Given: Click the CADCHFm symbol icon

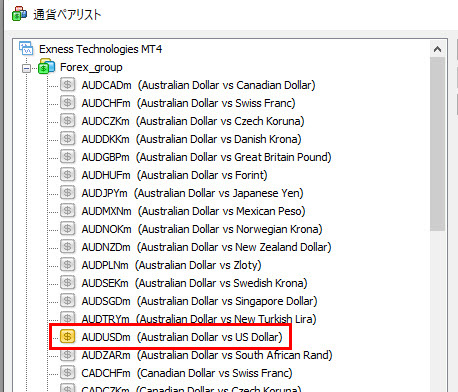Looking at the screenshot, I should (67, 373).
